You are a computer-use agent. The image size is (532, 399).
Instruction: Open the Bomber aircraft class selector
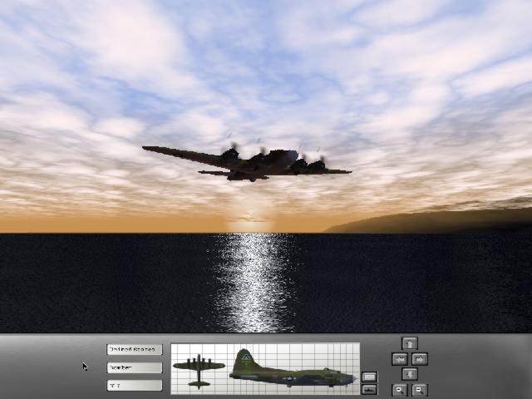[x=134, y=367]
